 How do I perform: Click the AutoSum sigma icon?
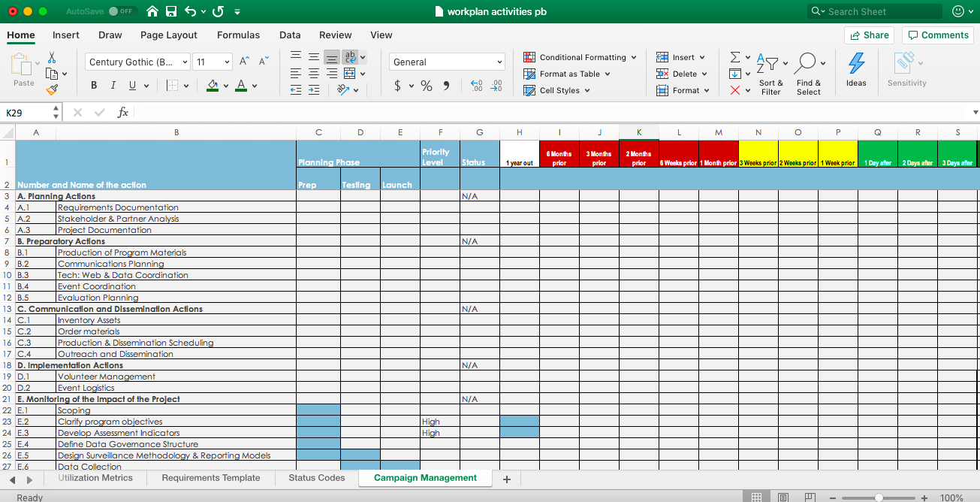pyautogui.click(x=735, y=57)
